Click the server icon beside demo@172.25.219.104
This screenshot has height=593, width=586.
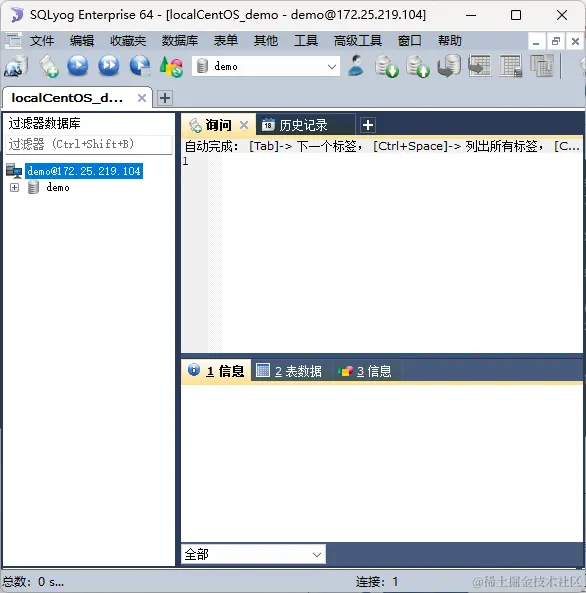(x=14, y=171)
